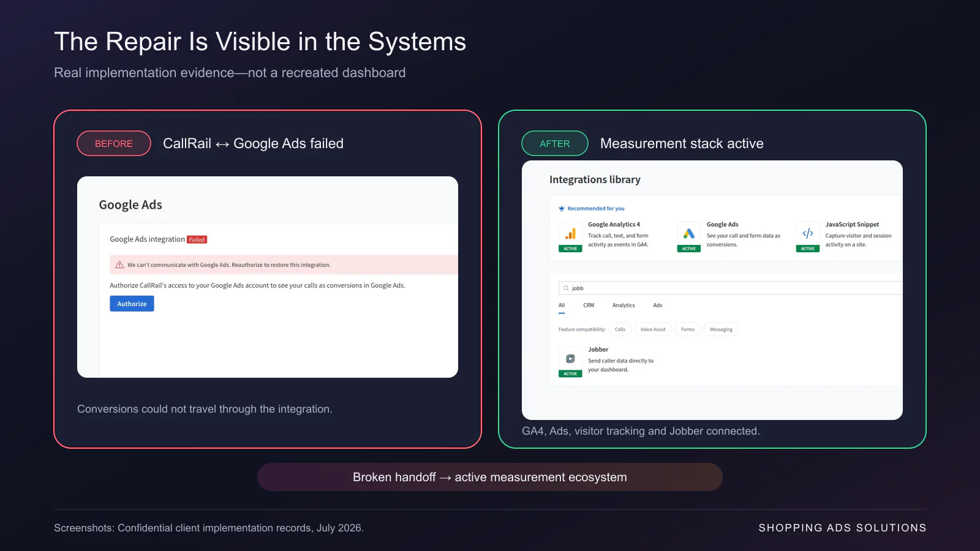Click the 'Measurement stack active' heading
980x551 pixels.
[x=682, y=143]
